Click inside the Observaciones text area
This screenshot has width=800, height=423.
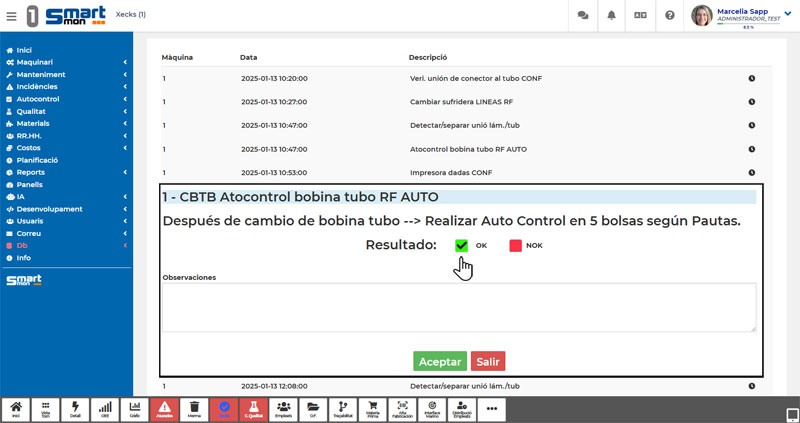click(x=458, y=307)
